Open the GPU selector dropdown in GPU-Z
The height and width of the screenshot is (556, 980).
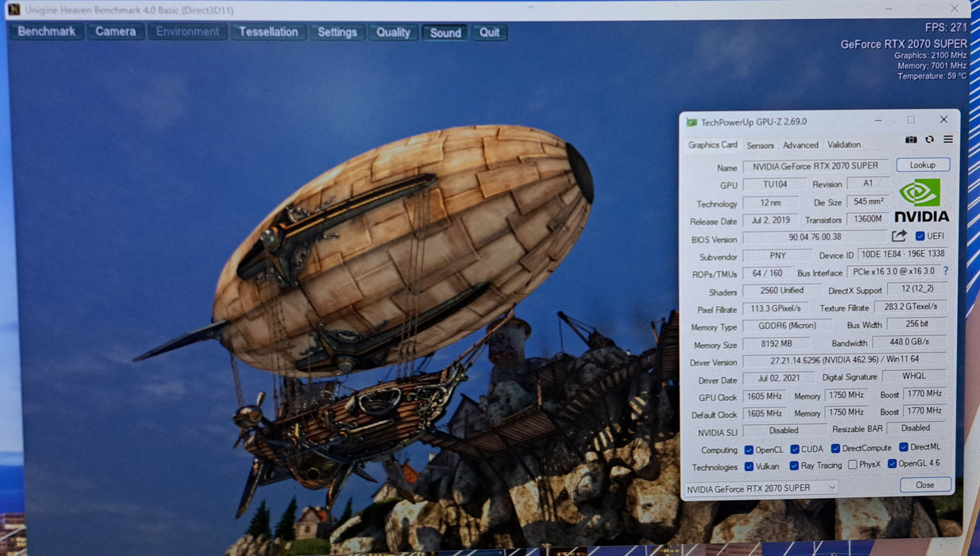tap(761, 488)
